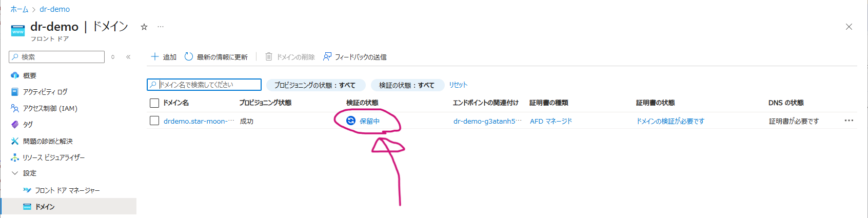Collapse the sidebar with double-chevron icon
Image resolution: width=868 pixels, height=218 pixels.
click(x=128, y=57)
